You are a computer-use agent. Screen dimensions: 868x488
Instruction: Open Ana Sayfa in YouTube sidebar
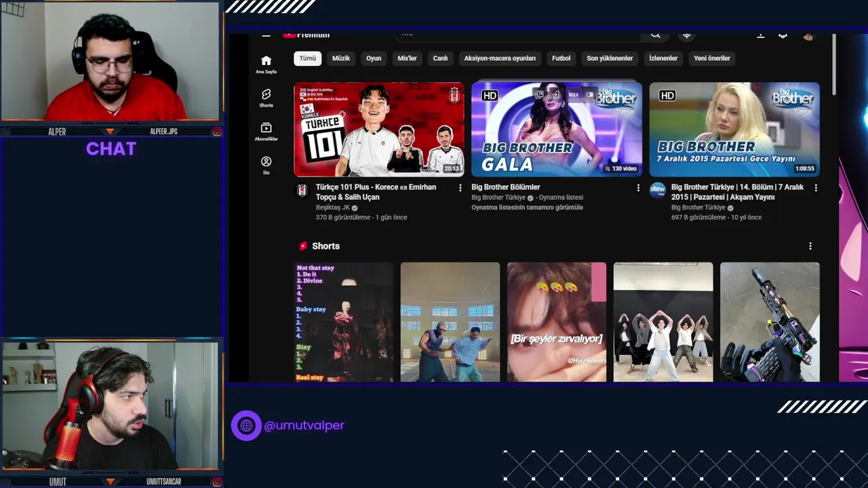click(x=266, y=64)
